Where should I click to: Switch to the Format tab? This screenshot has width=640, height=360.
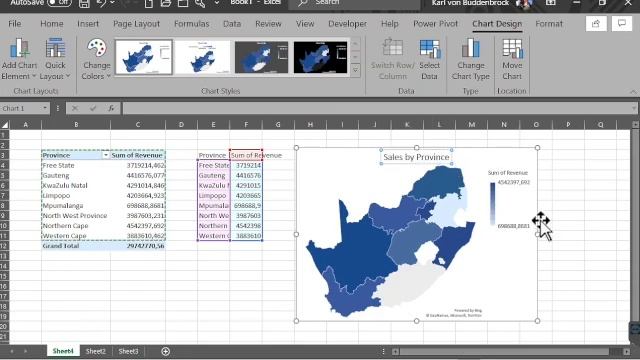pyautogui.click(x=549, y=24)
